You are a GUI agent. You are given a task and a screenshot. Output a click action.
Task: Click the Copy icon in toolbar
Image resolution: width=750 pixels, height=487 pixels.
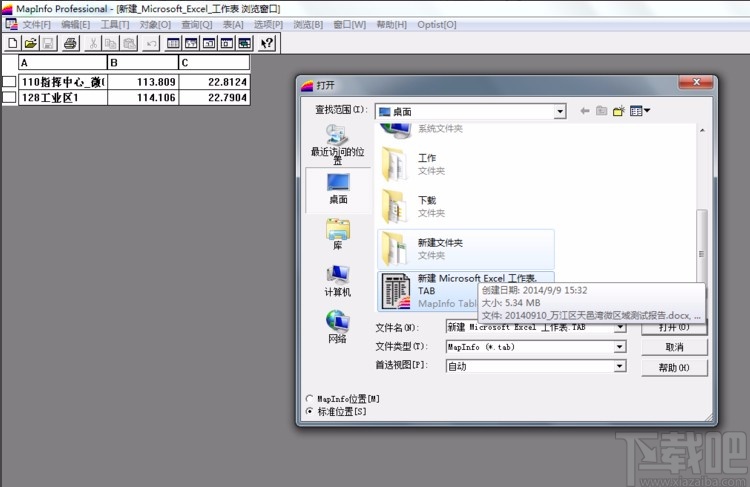110,44
